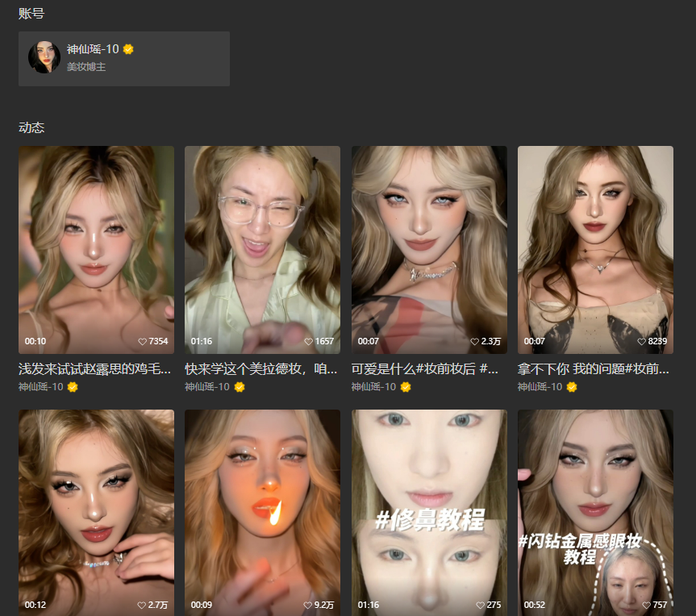Open the 拿不下你 我的问题 video title
The height and width of the screenshot is (616, 696).
click(x=594, y=369)
